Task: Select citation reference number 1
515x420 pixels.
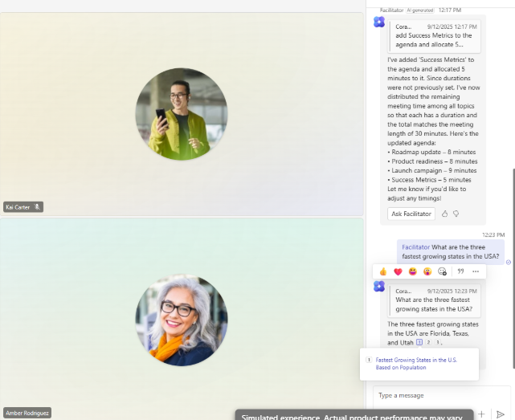Action: pyautogui.click(x=419, y=342)
